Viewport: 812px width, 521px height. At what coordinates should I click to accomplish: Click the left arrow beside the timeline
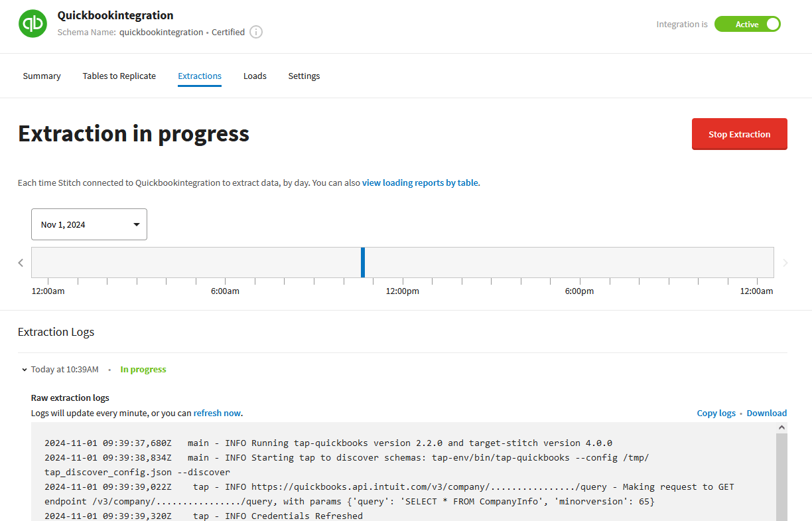[x=21, y=262]
